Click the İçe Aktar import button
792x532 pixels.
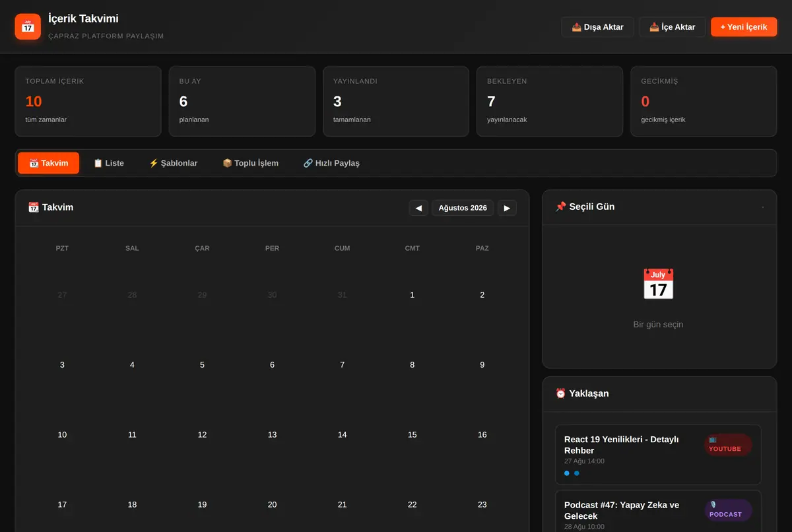672,27
